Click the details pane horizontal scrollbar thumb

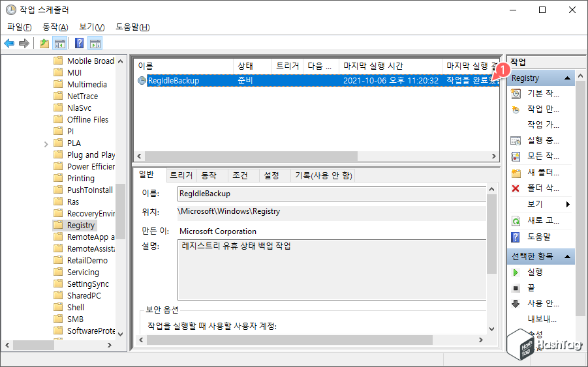coord(290,340)
